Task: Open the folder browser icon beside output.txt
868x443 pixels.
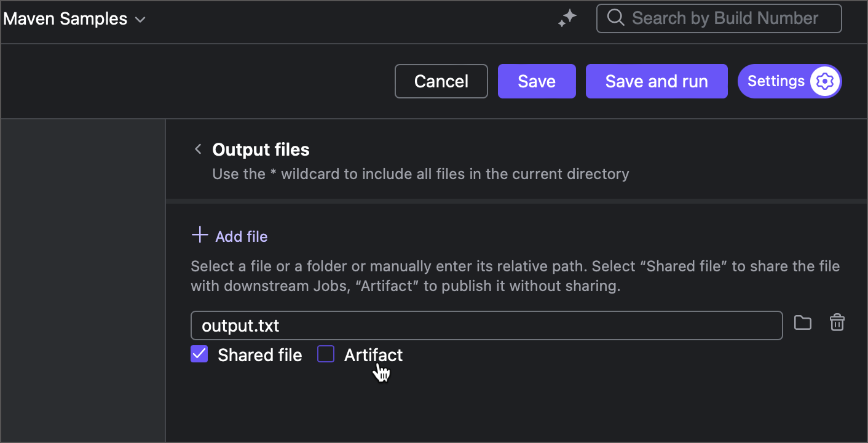Action: (x=802, y=322)
